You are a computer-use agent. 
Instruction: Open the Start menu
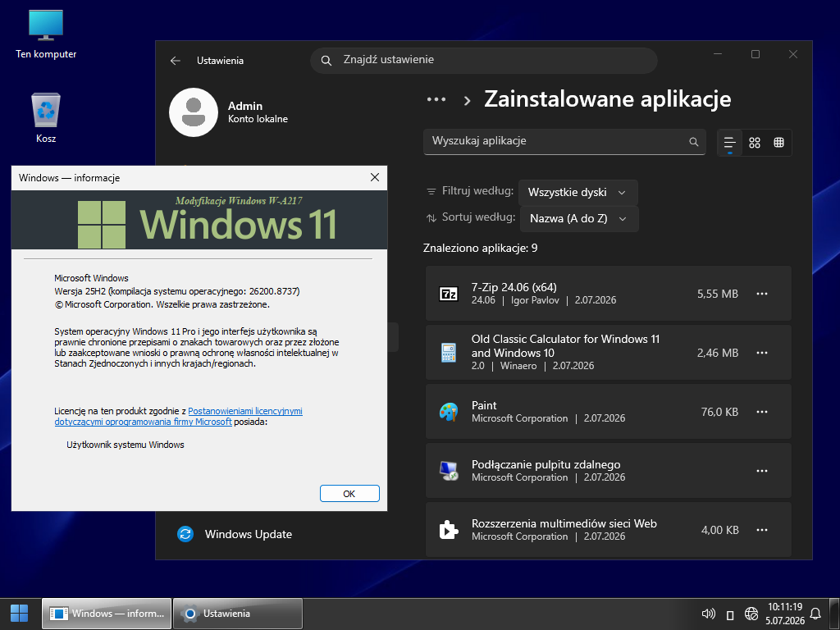click(x=20, y=614)
